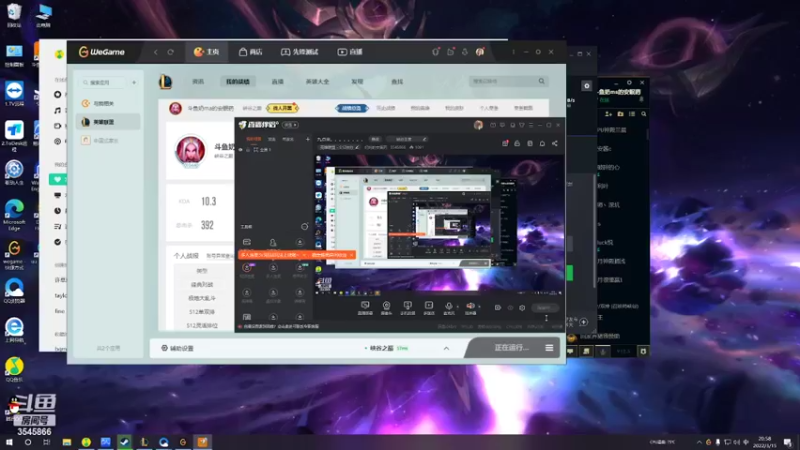Refresh the WeGame page
The height and width of the screenshot is (450, 800).
[170, 52]
